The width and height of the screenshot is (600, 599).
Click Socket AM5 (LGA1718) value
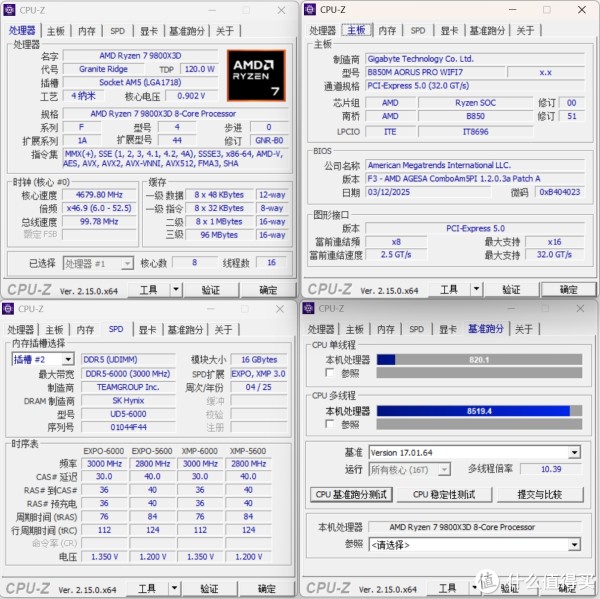tap(140, 83)
